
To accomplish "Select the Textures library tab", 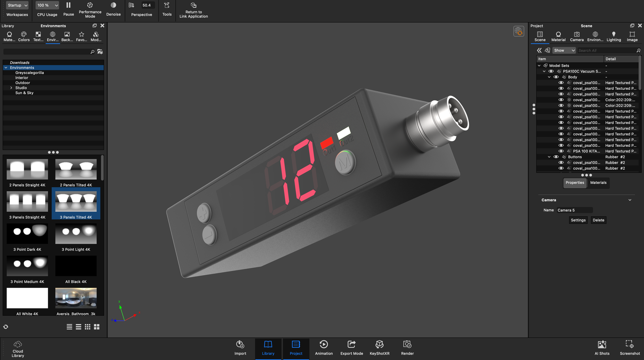I will tap(38, 36).
